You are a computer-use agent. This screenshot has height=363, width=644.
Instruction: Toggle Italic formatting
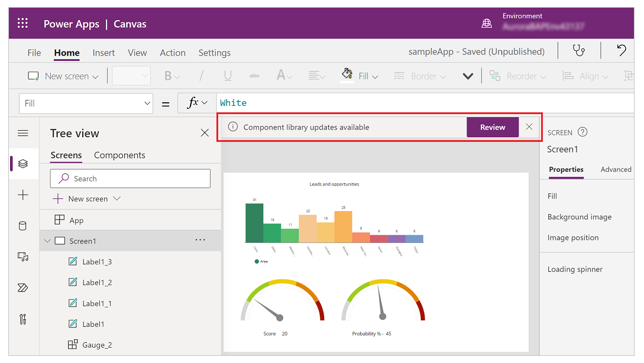(x=201, y=76)
